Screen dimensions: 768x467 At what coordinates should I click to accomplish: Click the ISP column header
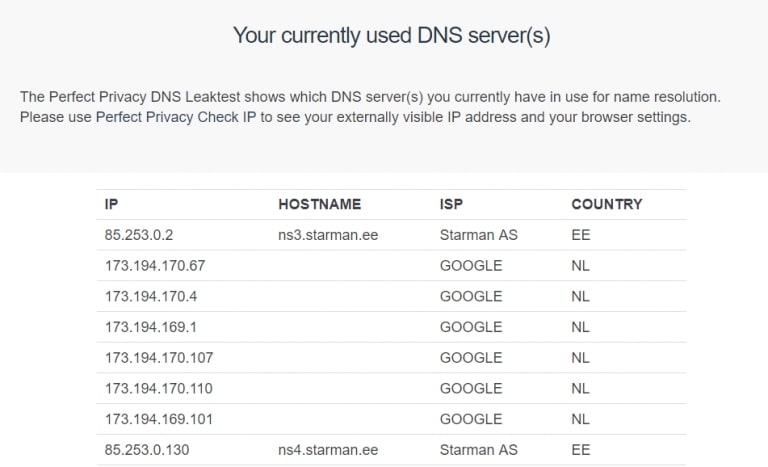pos(452,204)
